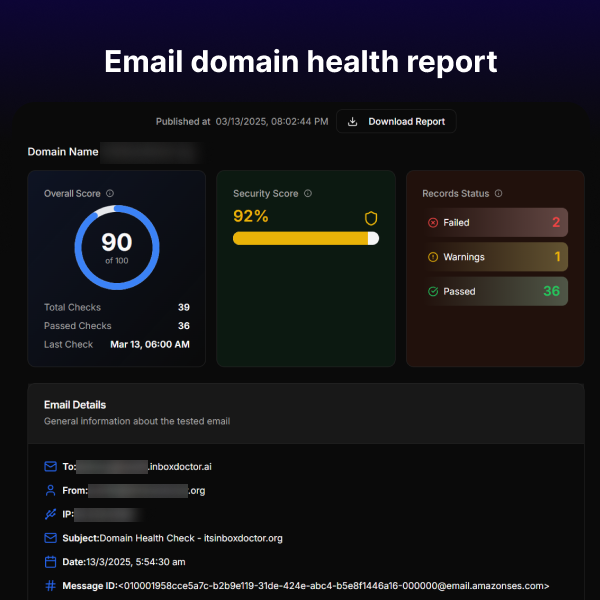Click the Message ID amazonses.com string
This screenshot has width=600, height=600.
click(x=333, y=586)
